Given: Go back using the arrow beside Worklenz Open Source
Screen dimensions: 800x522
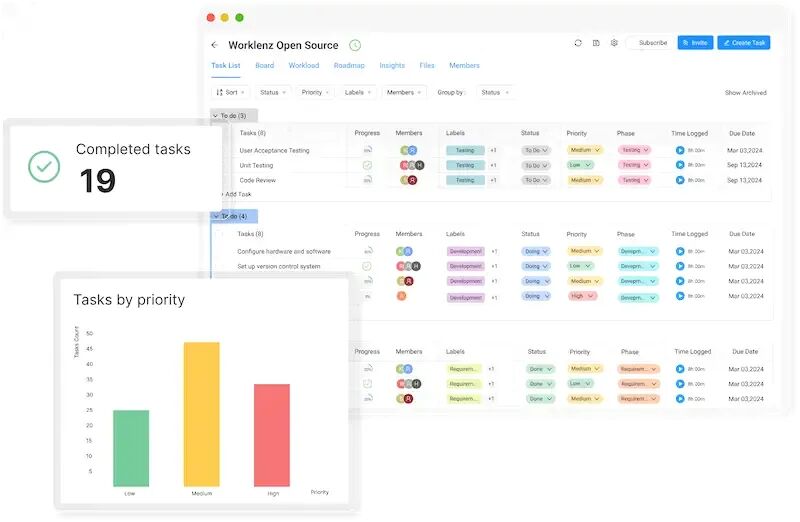Looking at the screenshot, I should pyautogui.click(x=214, y=45).
